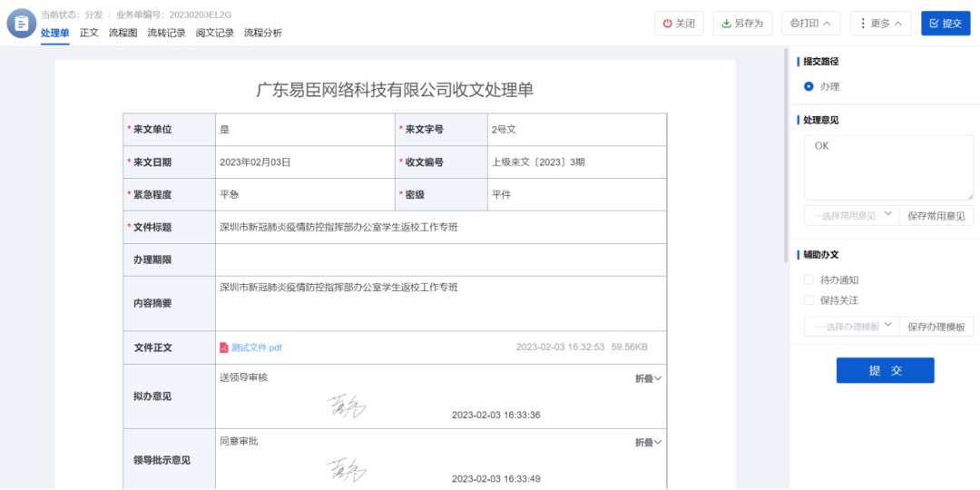Click the timestamp 2023-02-03 16:33:49

point(496,479)
